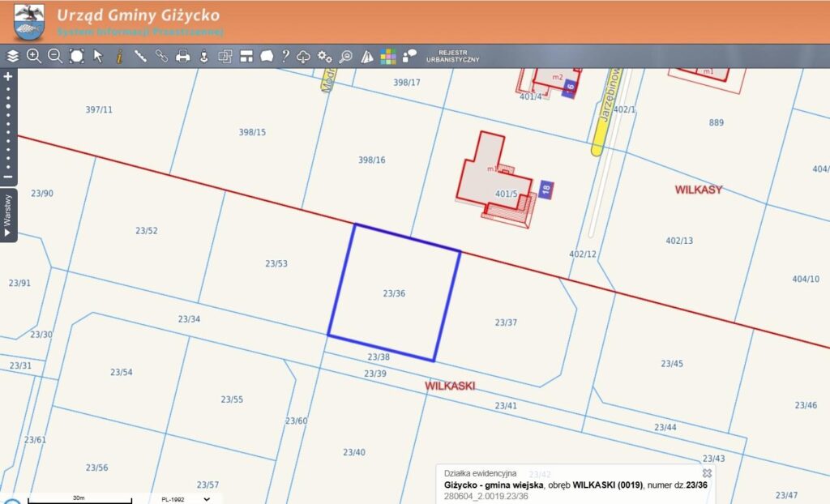The width and height of the screenshot is (830, 504).
Task: Zoom to full map extent icon
Action: point(77,56)
